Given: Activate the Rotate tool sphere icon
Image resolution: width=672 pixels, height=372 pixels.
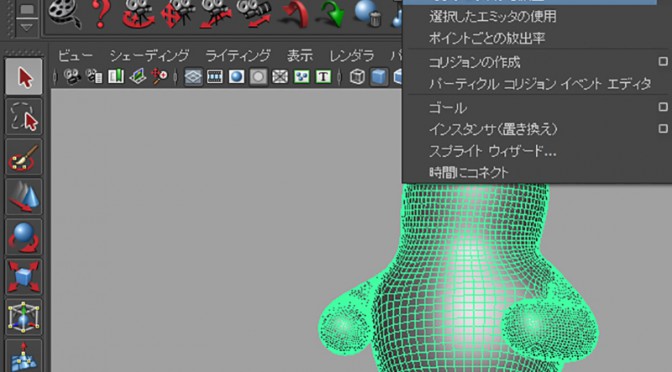Looking at the screenshot, I should 24,237.
